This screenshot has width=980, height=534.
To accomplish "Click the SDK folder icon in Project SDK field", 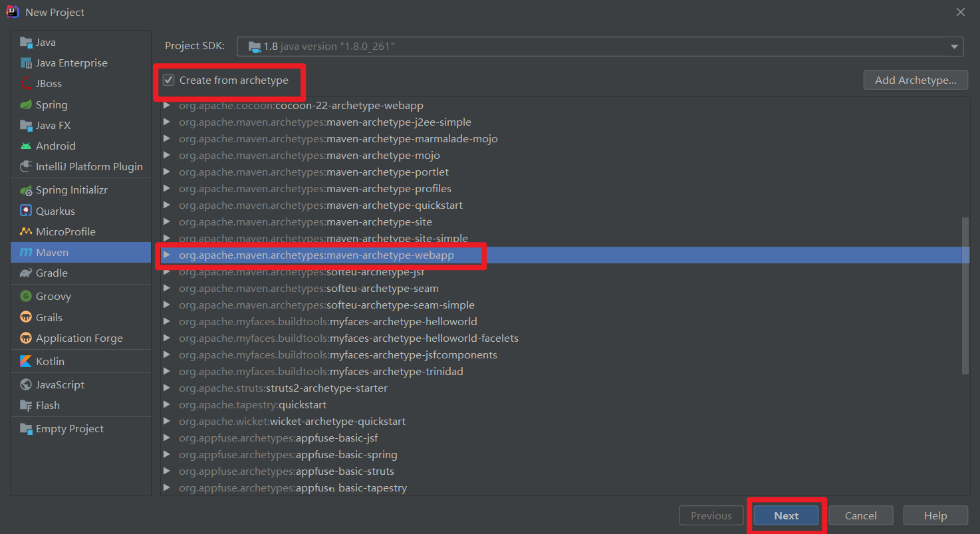I will coord(255,47).
